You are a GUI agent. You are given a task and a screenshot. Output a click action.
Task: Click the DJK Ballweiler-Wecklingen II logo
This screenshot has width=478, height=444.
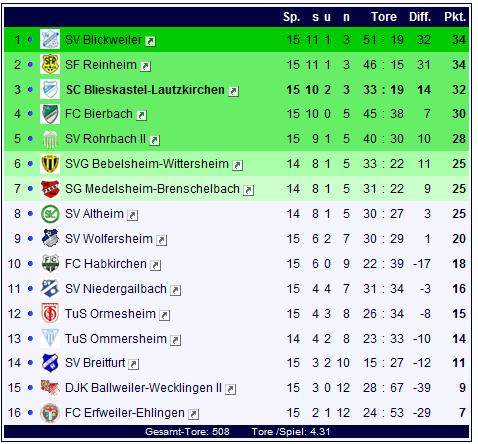click(50, 387)
